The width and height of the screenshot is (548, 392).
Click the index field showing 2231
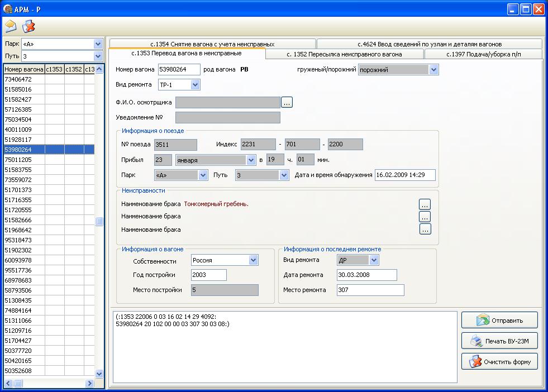point(258,144)
